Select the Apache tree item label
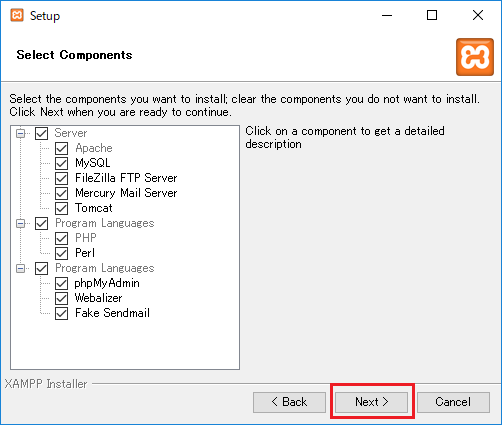Viewport: 502px width, 425px height. click(94, 148)
